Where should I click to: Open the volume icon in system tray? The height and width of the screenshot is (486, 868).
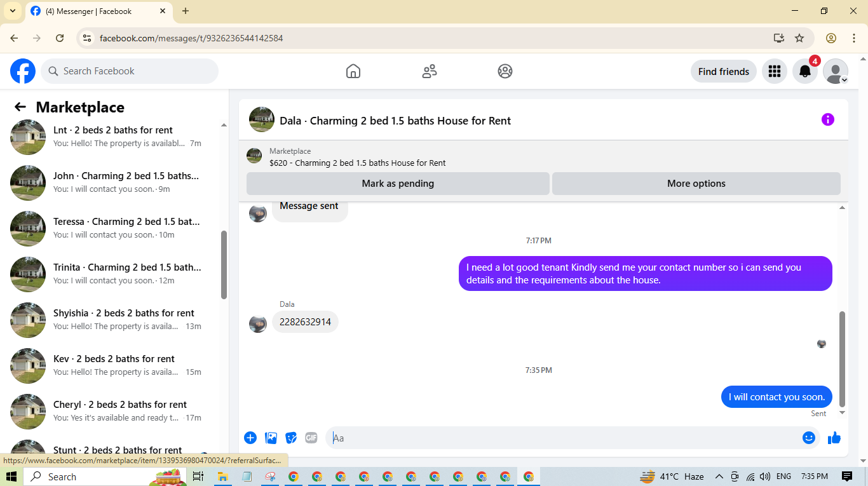coord(764,476)
